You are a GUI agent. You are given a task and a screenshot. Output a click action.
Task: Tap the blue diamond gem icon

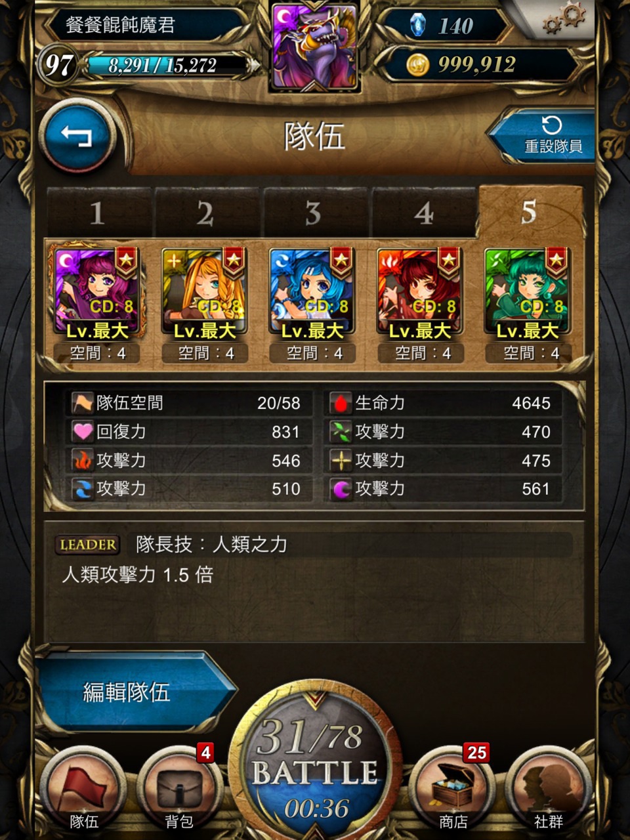click(x=417, y=25)
